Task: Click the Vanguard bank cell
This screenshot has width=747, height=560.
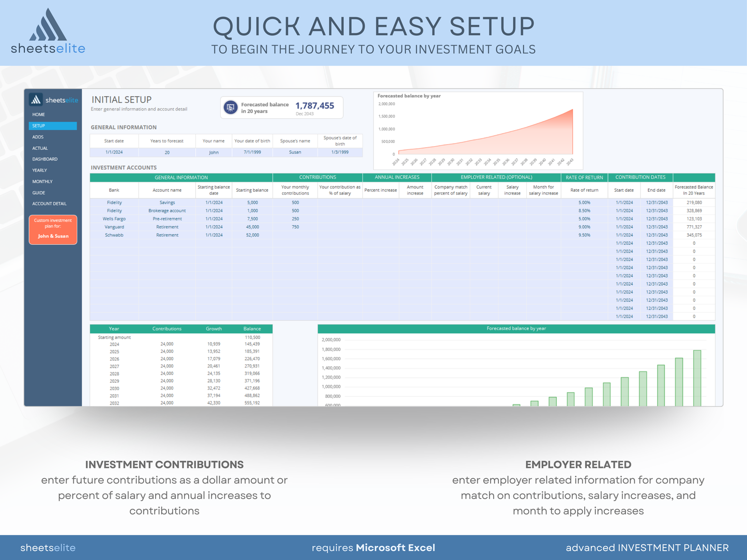Action: click(114, 227)
